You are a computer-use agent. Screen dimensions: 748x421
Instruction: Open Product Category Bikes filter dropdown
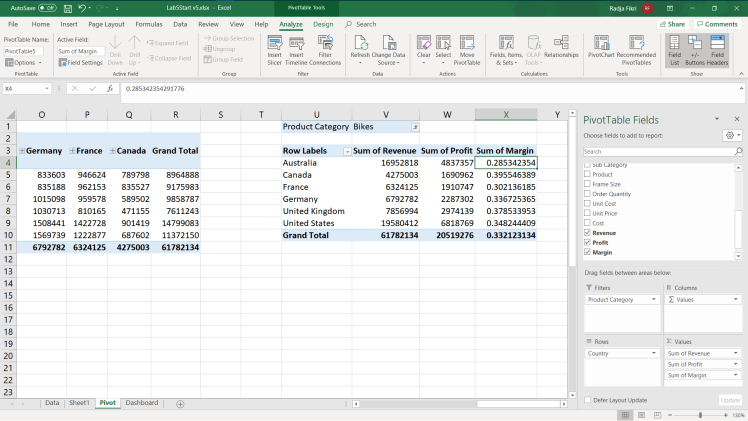pyautogui.click(x=415, y=127)
